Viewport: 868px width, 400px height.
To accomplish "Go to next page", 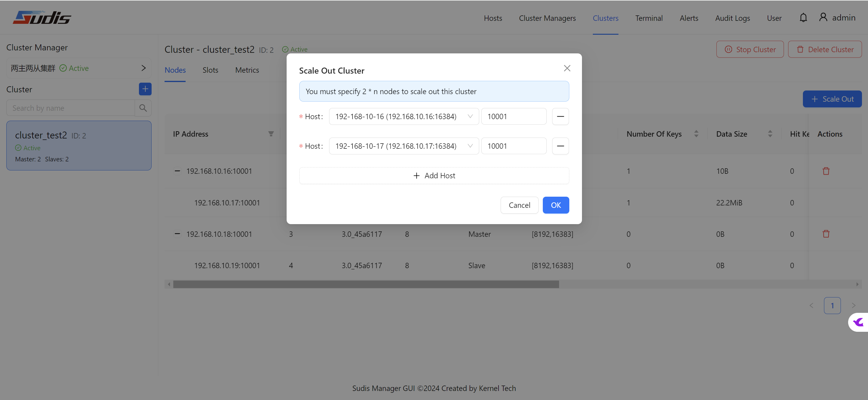I will (853, 306).
